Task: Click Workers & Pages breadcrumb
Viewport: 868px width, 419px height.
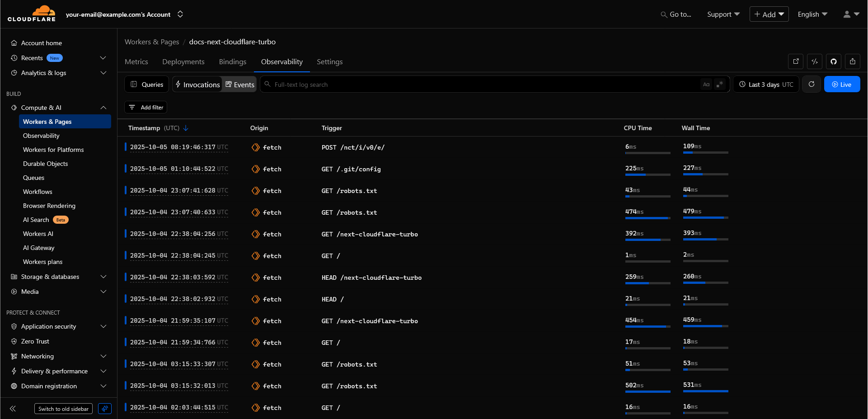Action: point(152,42)
